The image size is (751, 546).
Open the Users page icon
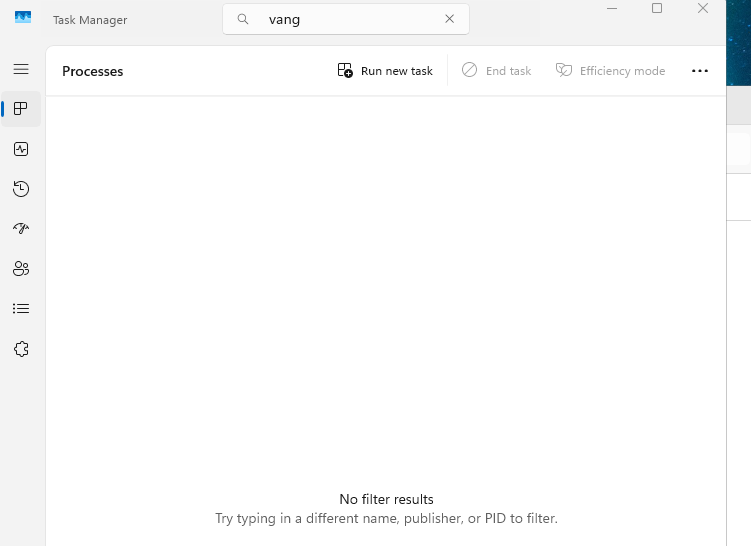21,269
